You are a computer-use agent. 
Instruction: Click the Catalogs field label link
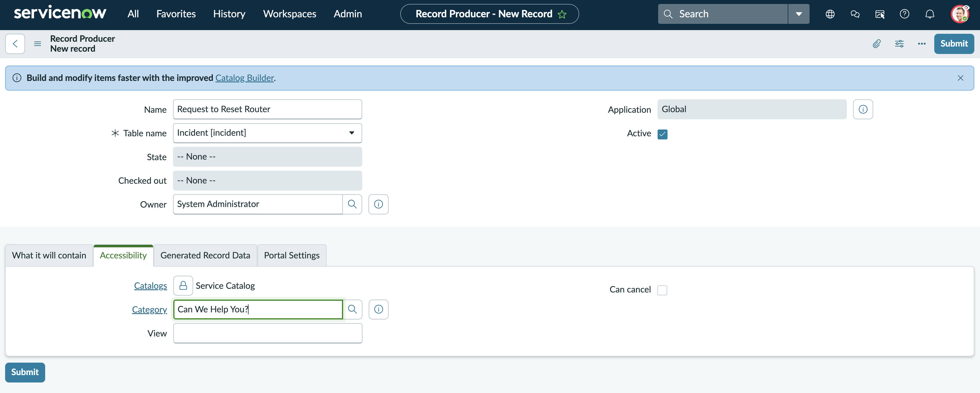[150, 286]
